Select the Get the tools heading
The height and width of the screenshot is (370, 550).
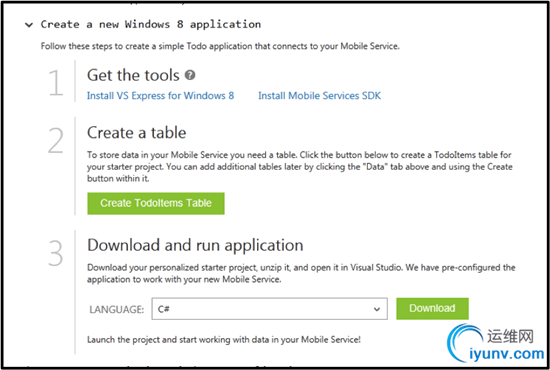[133, 75]
